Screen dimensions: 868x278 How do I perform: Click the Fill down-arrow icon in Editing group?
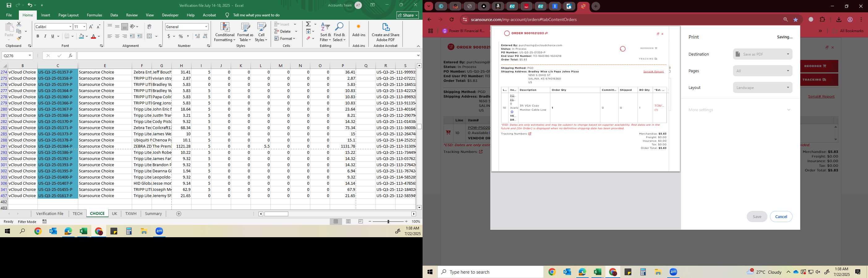(308, 31)
